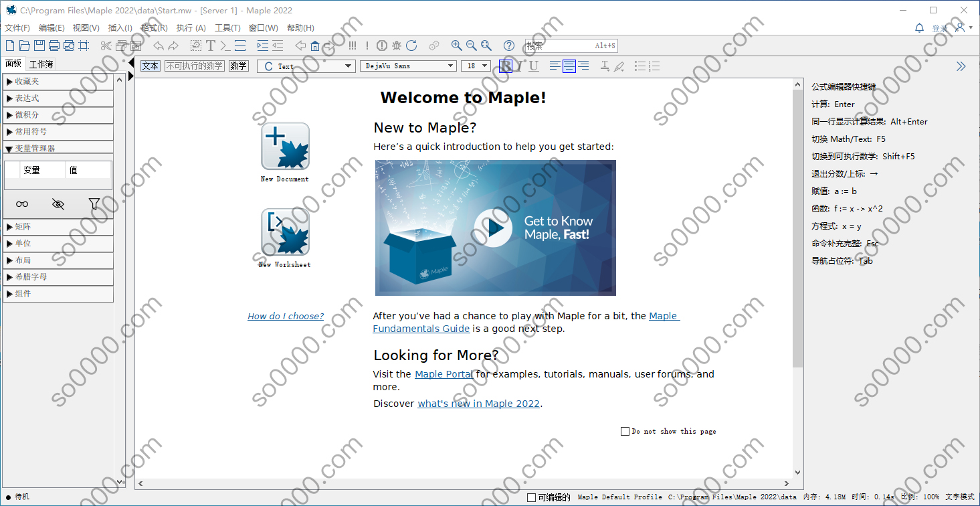The width and height of the screenshot is (980, 506).
Task: Open the 插入(I) menu
Action: 120,28
